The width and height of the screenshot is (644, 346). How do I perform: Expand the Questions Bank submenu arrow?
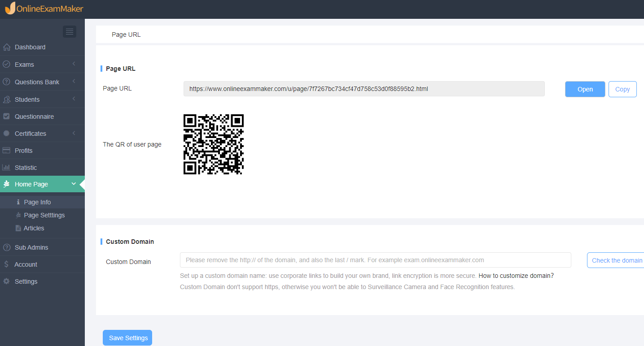click(74, 82)
